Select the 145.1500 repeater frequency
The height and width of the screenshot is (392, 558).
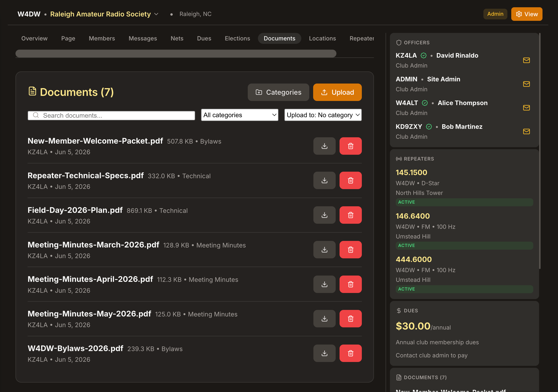411,173
